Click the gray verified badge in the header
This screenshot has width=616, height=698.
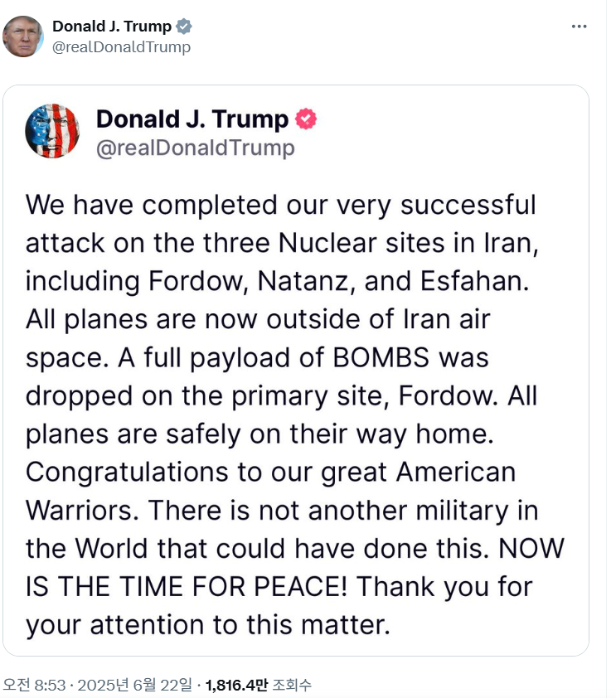click(x=184, y=25)
